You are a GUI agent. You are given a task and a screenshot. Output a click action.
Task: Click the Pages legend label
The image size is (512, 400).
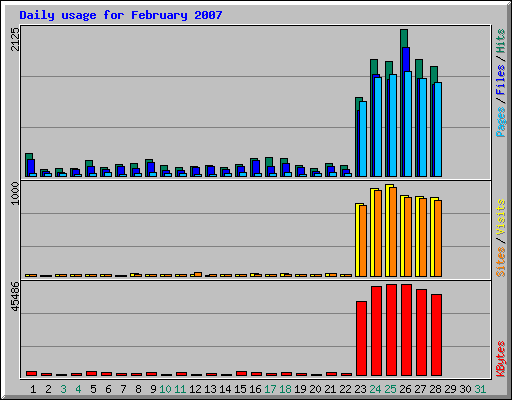coord(500,122)
